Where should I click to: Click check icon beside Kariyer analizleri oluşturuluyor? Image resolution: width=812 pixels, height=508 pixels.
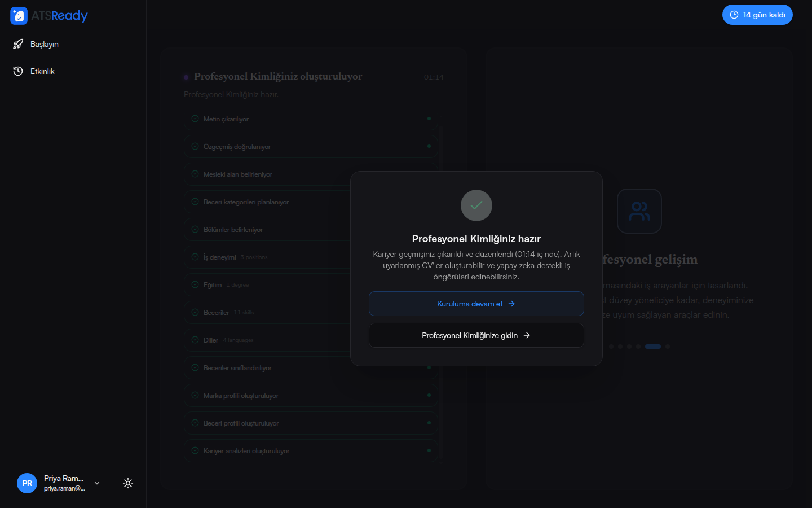pos(195,451)
